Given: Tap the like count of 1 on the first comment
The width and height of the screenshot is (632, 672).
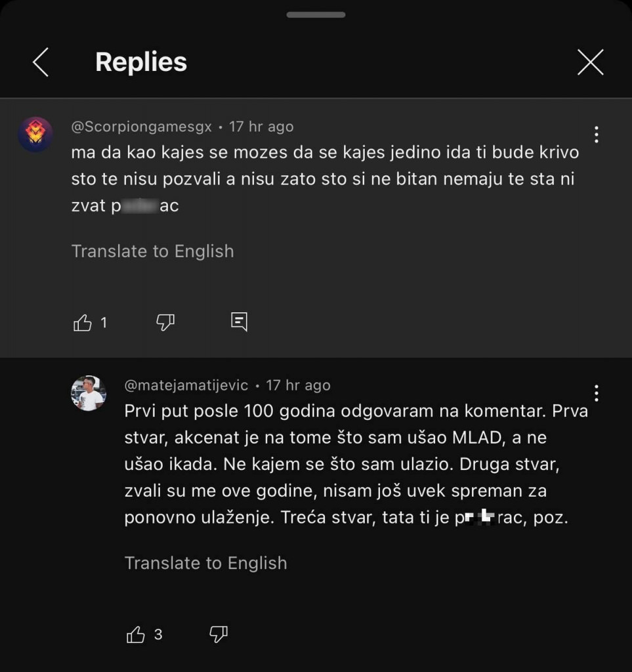Looking at the screenshot, I should click(104, 322).
